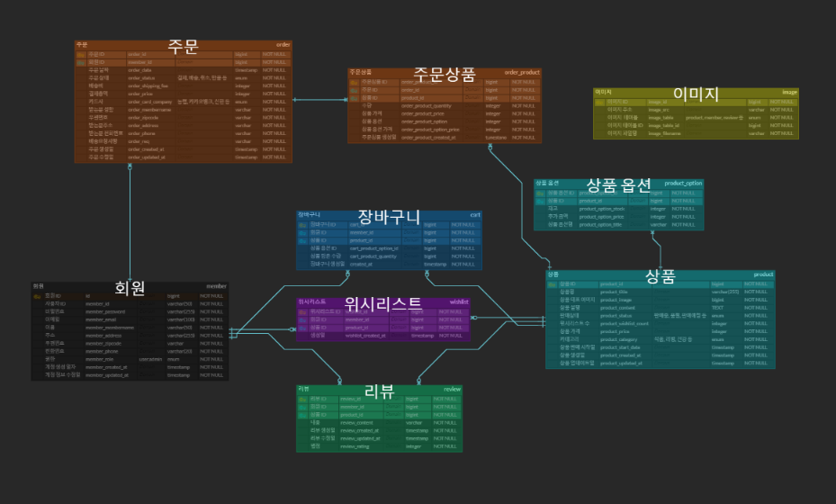Click the primary key icon in the order_product table
The height and width of the screenshot is (504, 836).
click(x=354, y=83)
